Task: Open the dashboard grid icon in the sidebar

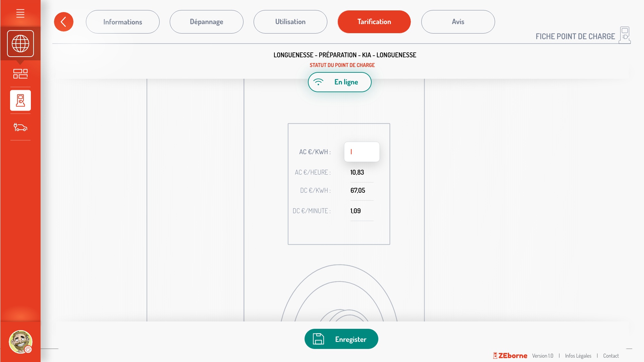Action: 20,74
